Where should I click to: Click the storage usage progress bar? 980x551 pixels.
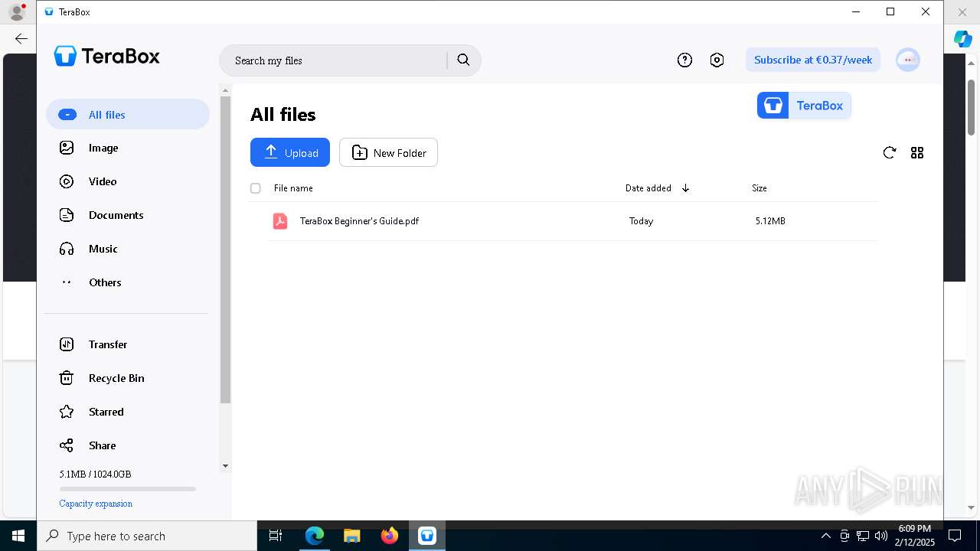128,489
